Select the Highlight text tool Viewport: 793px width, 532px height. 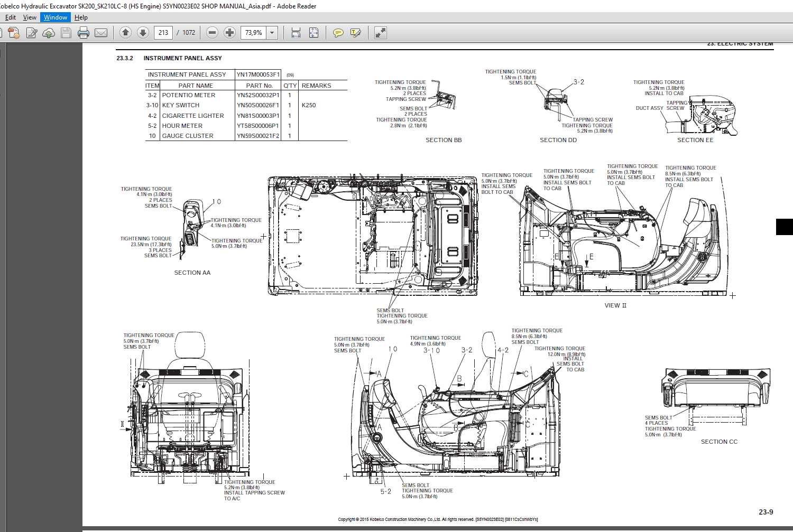[356, 33]
